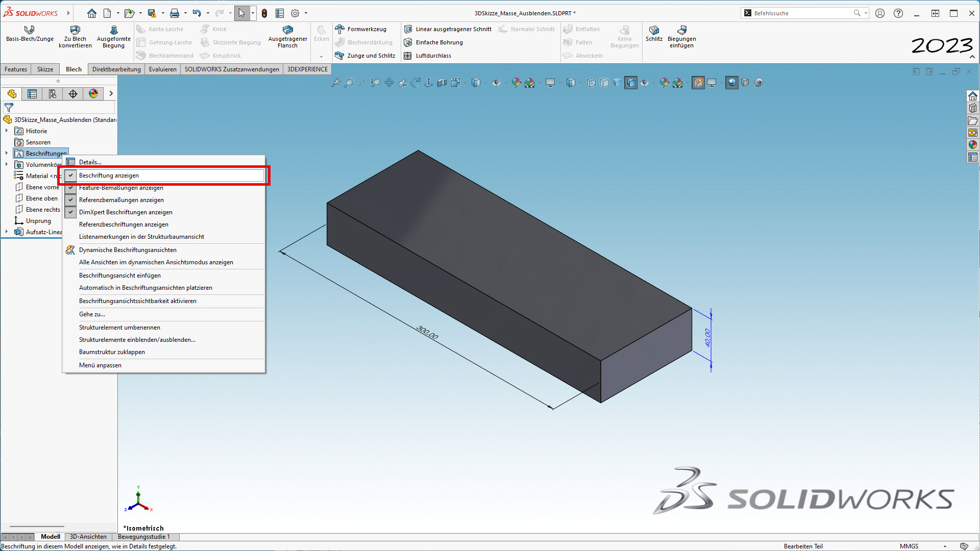This screenshot has height=551, width=980.
Task: Undo the last action
Action: click(197, 13)
